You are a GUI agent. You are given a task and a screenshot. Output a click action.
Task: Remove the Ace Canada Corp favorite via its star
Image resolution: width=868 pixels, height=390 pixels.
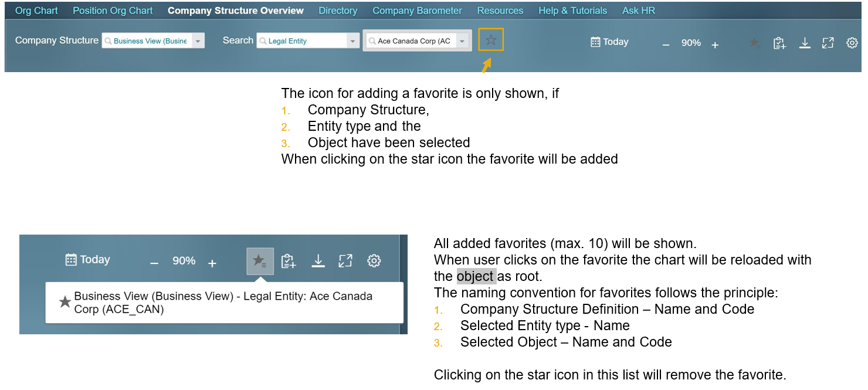(65, 303)
